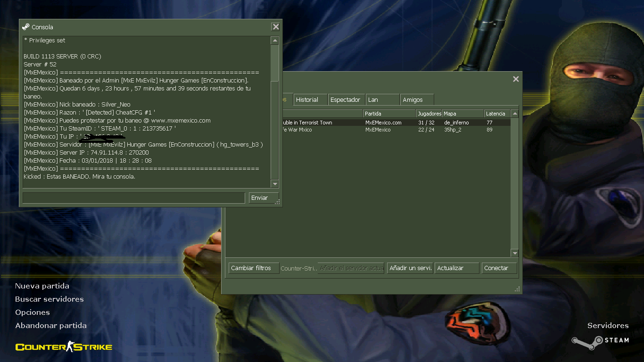The height and width of the screenshot is (362, 644).
Task: Switch to the Amigos tab
Action: tap(417, 99)
